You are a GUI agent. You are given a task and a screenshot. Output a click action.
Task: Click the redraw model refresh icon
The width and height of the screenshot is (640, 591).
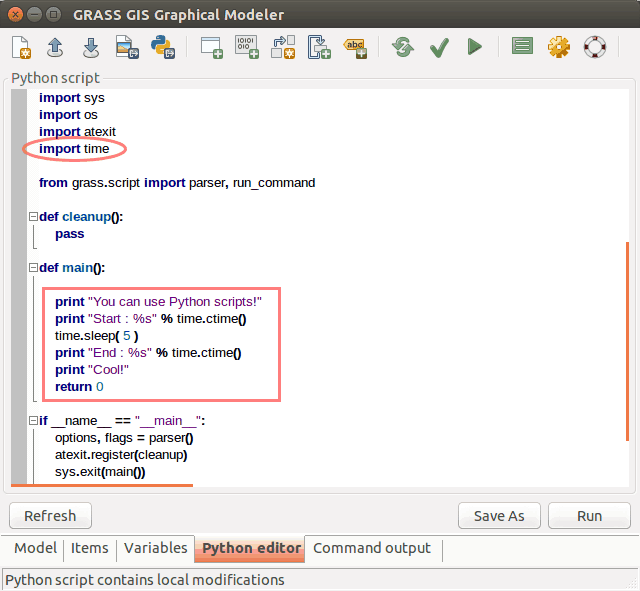(403, 47)
